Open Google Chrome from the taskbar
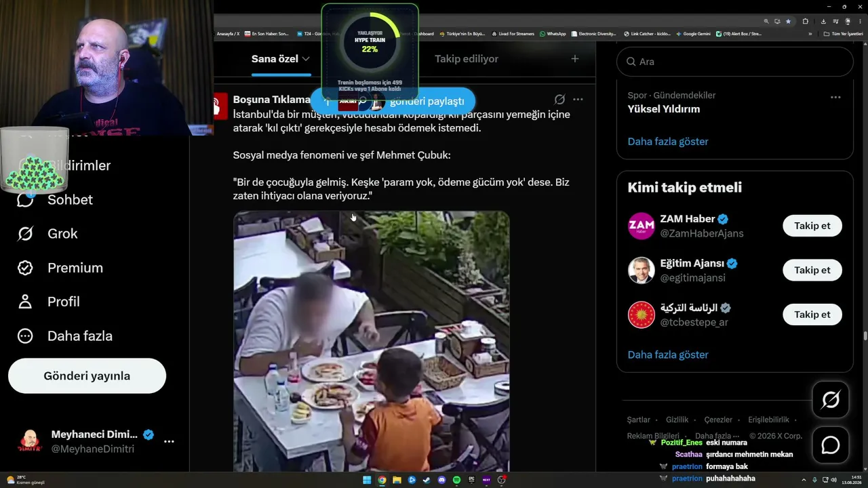 [382, 480]
